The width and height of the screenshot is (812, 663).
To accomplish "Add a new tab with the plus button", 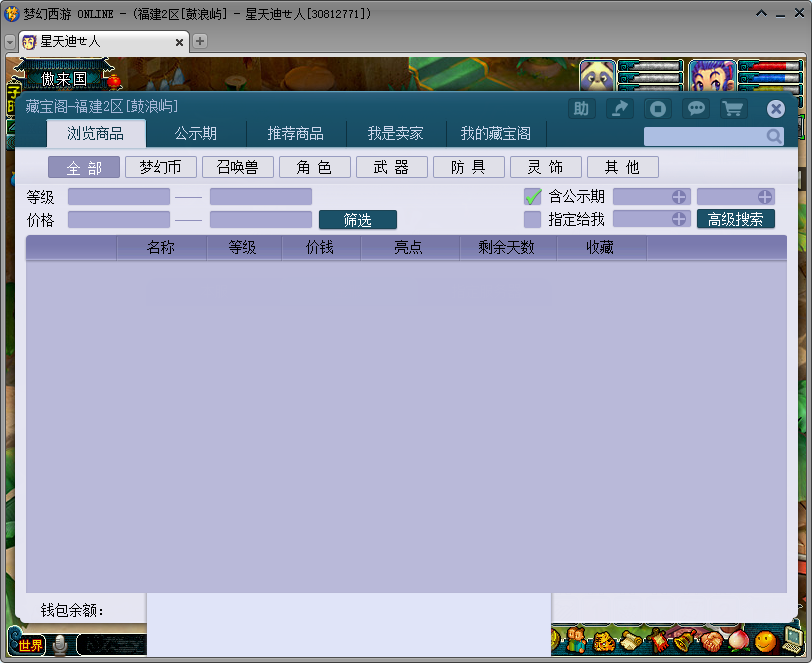I will [x=200, y=41].
